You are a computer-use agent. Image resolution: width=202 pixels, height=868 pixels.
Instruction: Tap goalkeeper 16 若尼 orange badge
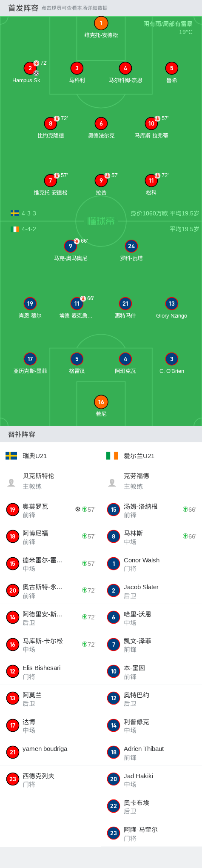(x=101, y=402)
